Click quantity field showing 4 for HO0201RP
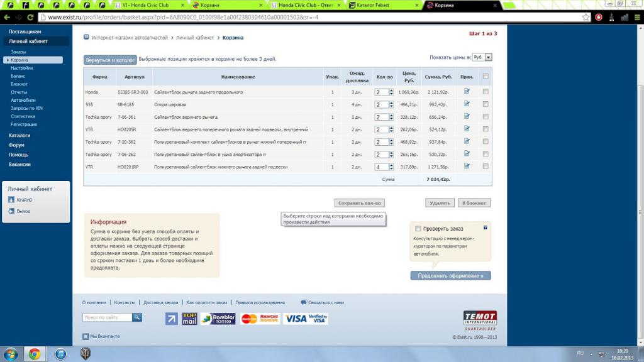The height and width of the screenshot is (362, 644). [382, 167]
